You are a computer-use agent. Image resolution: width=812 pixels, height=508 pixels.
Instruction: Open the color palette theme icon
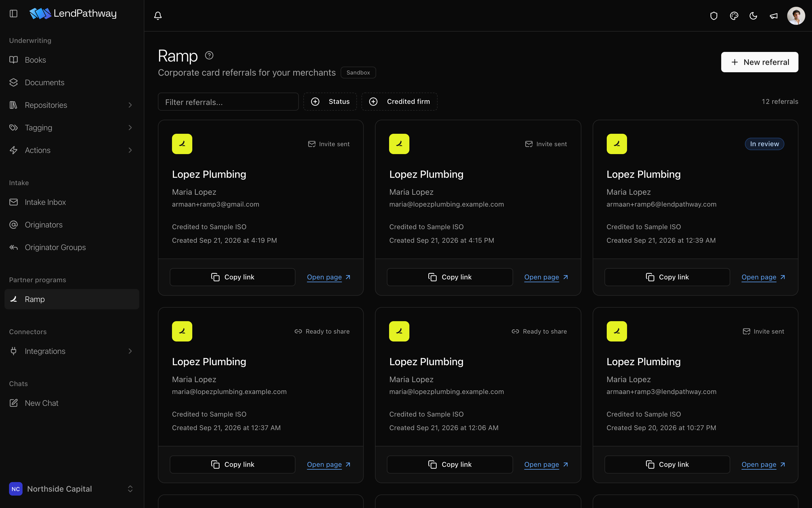pos(734,16)
